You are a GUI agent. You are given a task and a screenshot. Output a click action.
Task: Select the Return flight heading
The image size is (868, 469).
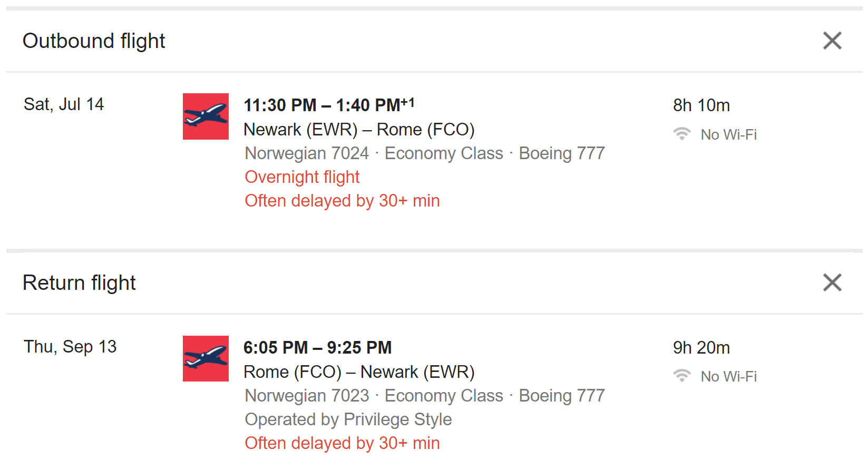(x=79, y=283)
